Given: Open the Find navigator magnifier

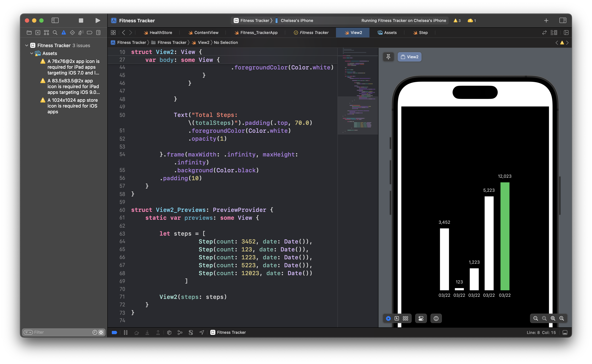Looking at the screenshot, I should click(x=55, y=33).
